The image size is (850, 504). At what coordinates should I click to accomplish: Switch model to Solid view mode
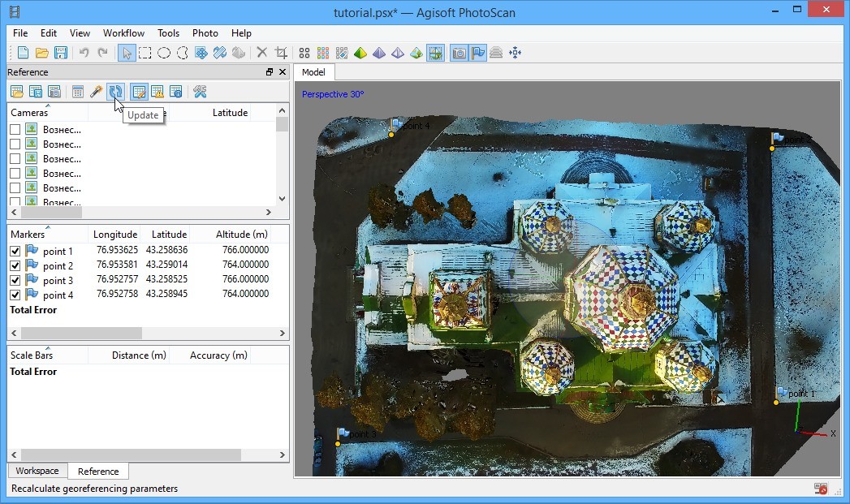point(379,53)
